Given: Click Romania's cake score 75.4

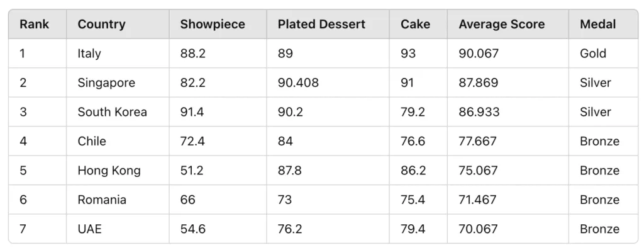Looking at the screenshot, I should click(413, 200).
